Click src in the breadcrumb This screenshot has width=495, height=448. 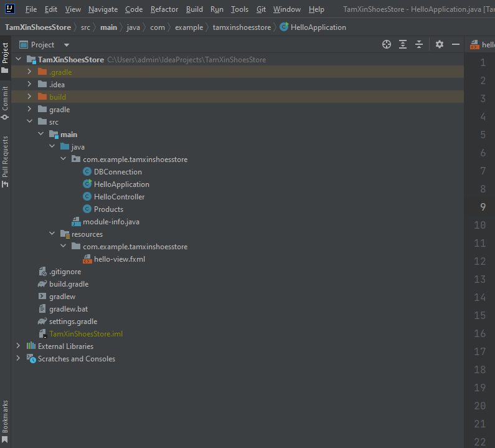point(85,27)
